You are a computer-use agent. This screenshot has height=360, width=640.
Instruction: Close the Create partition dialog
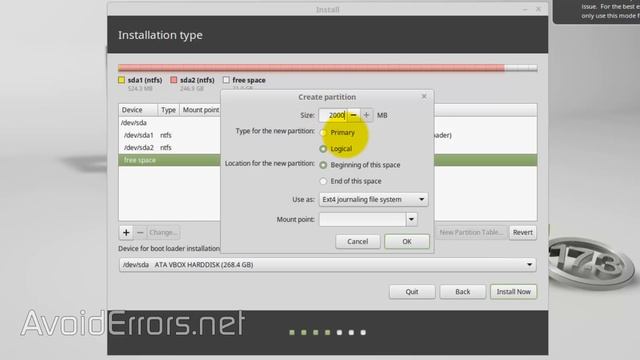click(424, 96)
